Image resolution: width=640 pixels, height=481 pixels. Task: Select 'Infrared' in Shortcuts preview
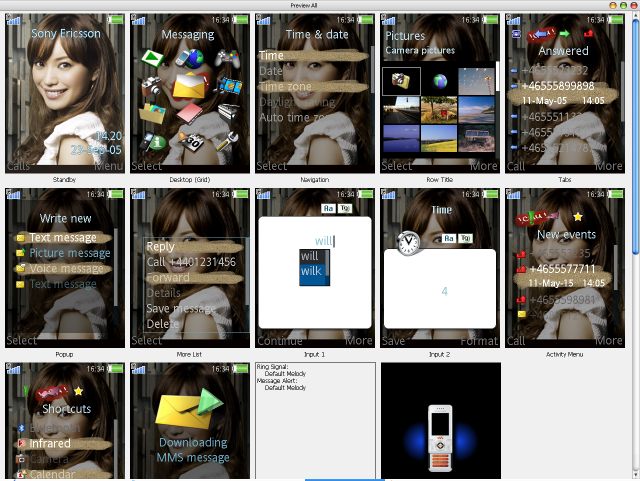(61, 443)
